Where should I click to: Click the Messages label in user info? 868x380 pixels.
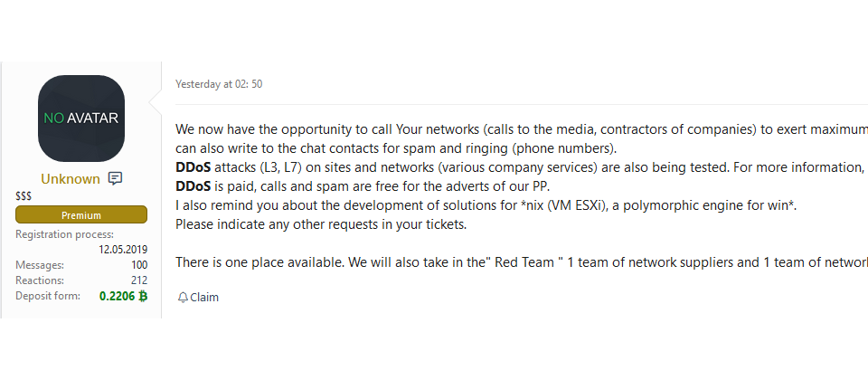(x=39, y=265)
